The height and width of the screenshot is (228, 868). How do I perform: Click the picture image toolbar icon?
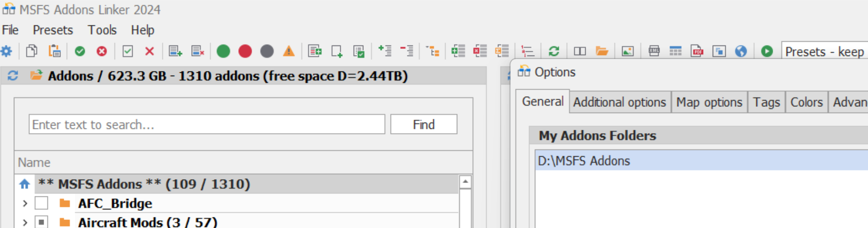coord(627,51)
